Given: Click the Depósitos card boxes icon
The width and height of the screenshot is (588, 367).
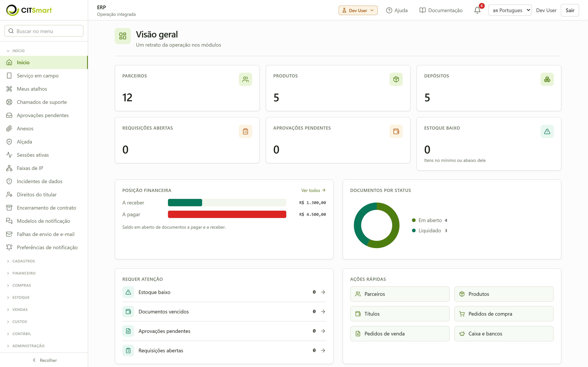Looking at the screenshot, I should [547, 79].
